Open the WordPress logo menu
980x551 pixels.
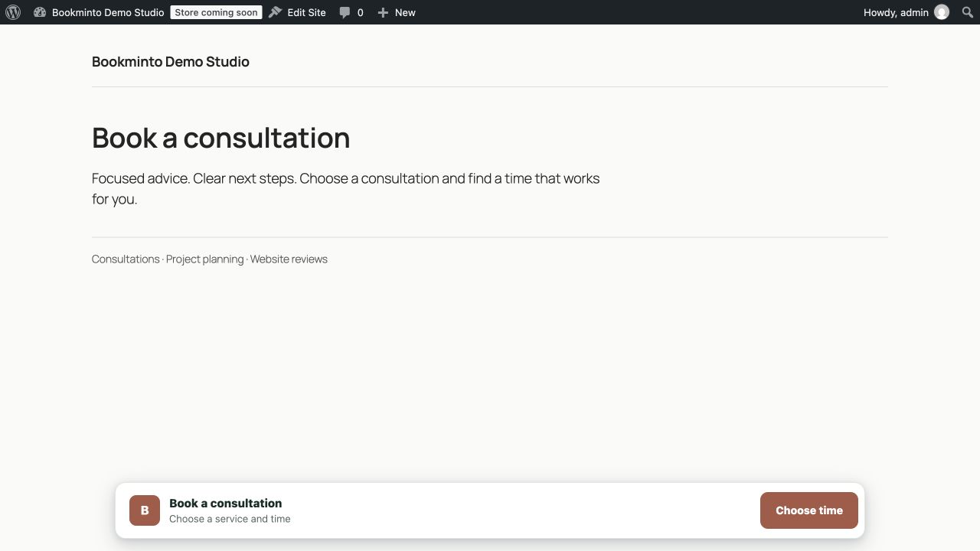click(13, 12)
